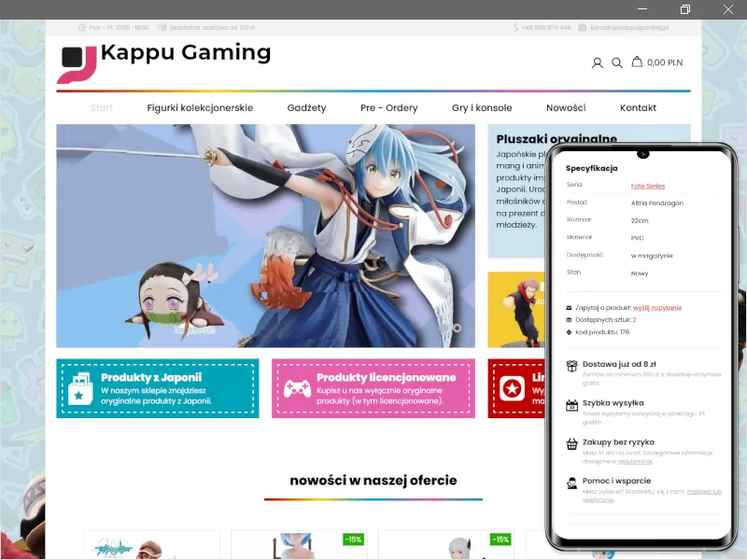747x560 pixels.
Task: Click the basket icon beside Zakupy bez ryzyka
Action: pyautogui.click(x=571, y=444)
